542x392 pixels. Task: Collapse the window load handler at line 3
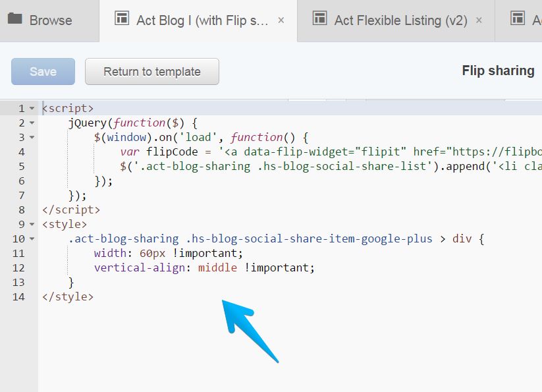[x=32, y=138]
